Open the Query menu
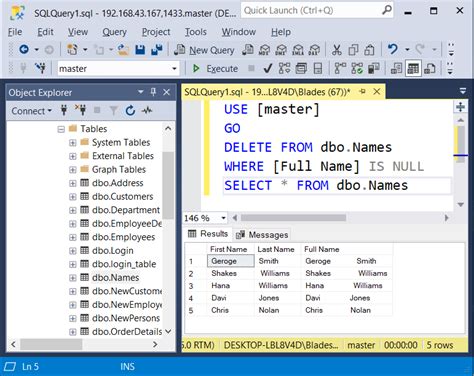This screenshot has width=474, height=376. 115,32
